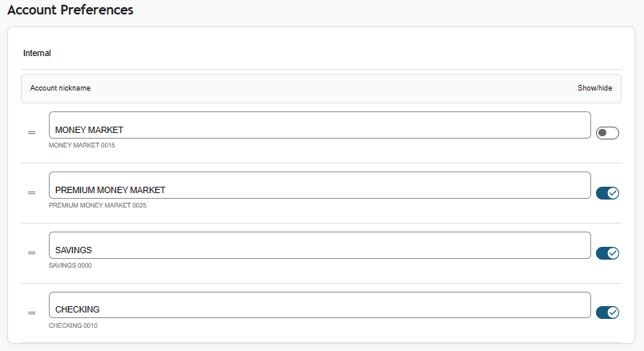The width and height of the screenshot is (644, 351).
Task: Turn off the SAVINGS visibility switch
Action: tap(607, 253)
